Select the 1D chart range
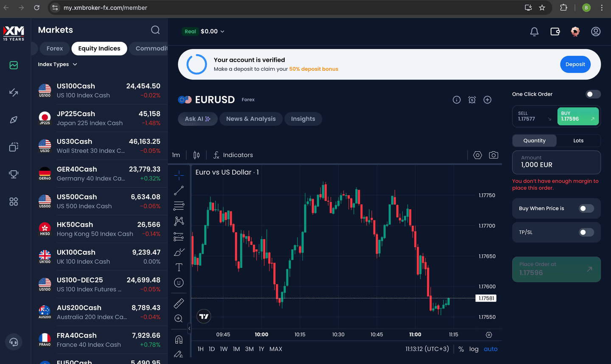This screenshot has width=611, height=364. coord(212,349)
